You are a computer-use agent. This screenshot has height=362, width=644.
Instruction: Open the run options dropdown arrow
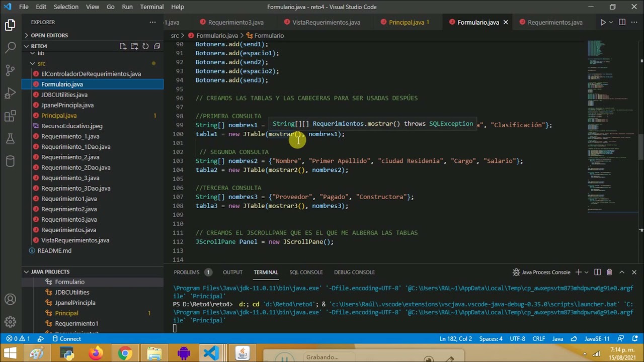pyautogui.click(x=611, y=22)
